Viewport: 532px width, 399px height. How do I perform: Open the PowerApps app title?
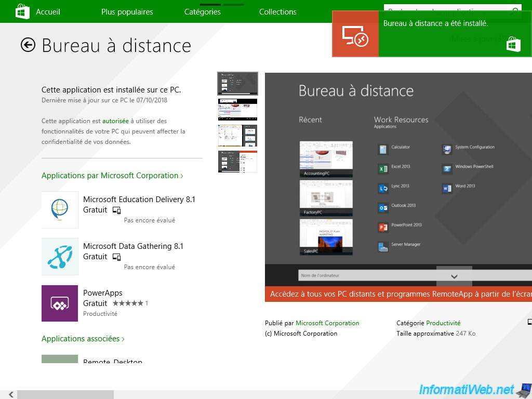[x=102, y=293]
